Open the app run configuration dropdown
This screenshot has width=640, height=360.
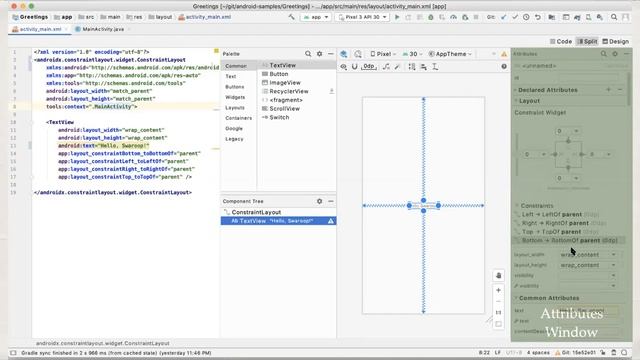pyautogui.click(x=316, y=17)
